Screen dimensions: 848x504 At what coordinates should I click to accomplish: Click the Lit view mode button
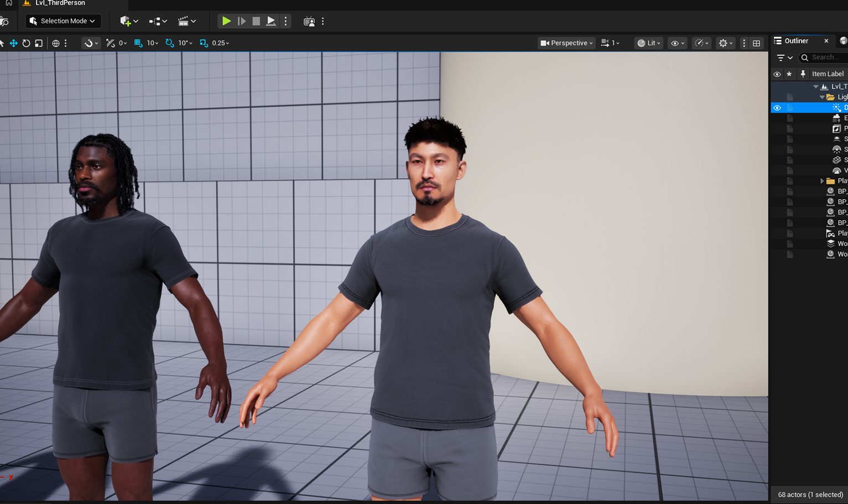648,43
